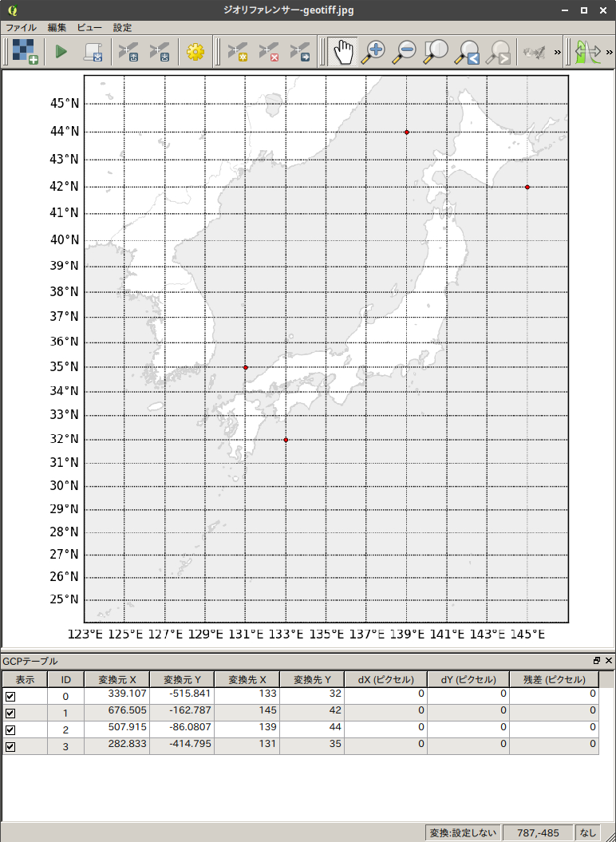
Task: Select source X value 339.107
Action: tap(116, 697)
